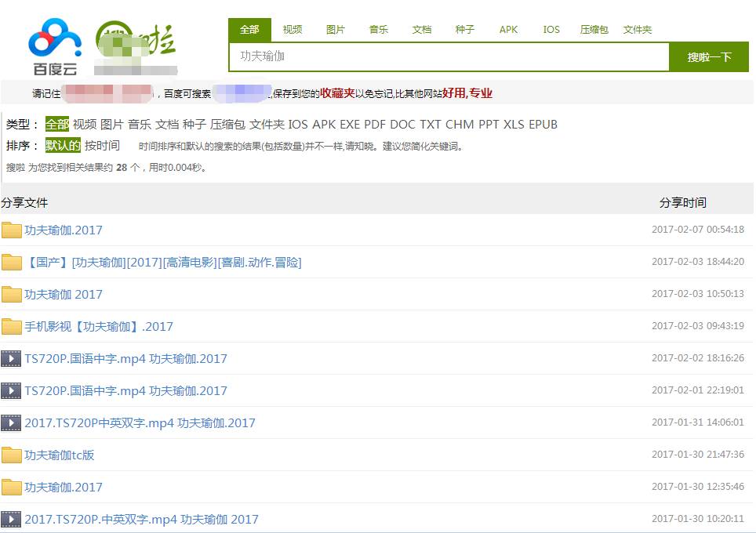Switch sorting to 按时间

click(x=100, y=146)
